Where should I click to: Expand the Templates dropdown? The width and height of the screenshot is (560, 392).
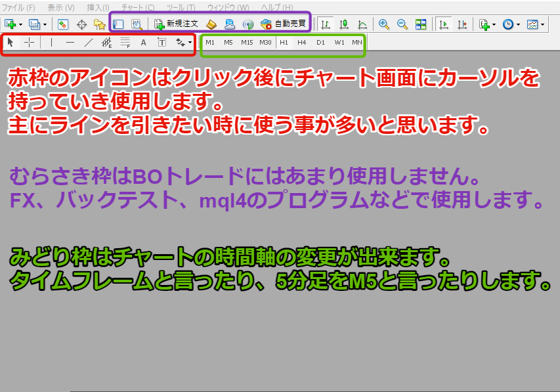click(x=542, y=24)
